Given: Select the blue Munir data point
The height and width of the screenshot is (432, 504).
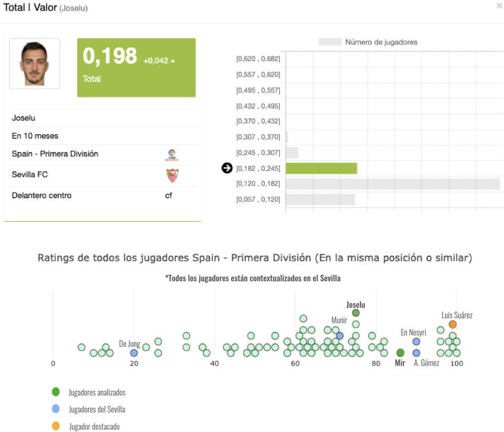Looking at the screenshot, I should pyautogui.click(x=339, y=336).
